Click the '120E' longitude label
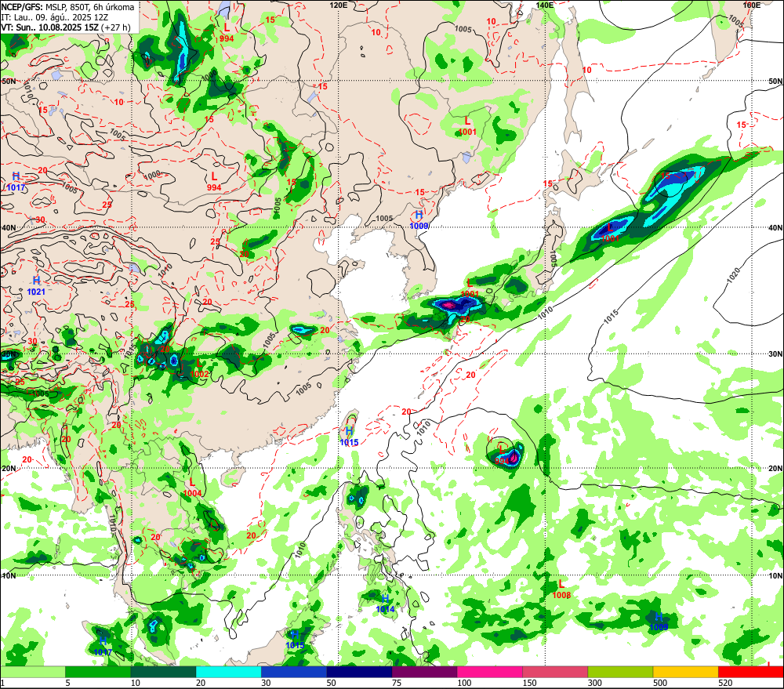Screen dimensions: 784x689 coord(339,5)
